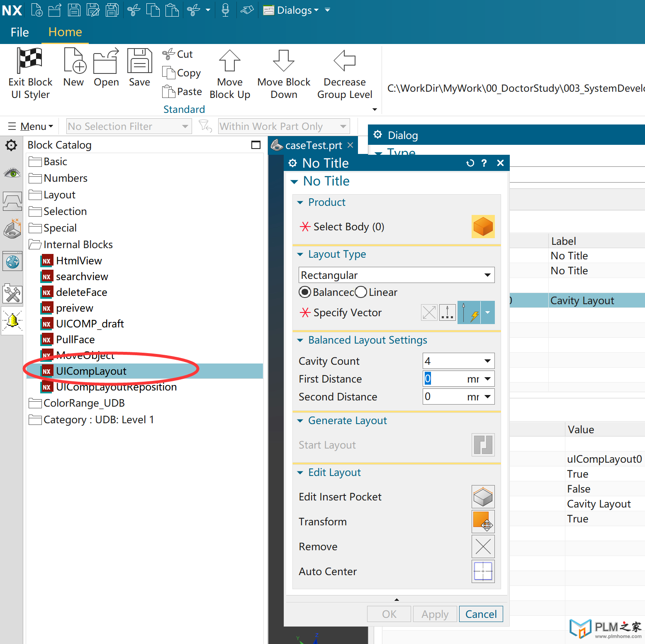The height and width of the screenshot is (644, 645).
Task: Click the small collapse arrow above OK button
Action: tap(397, 599)
